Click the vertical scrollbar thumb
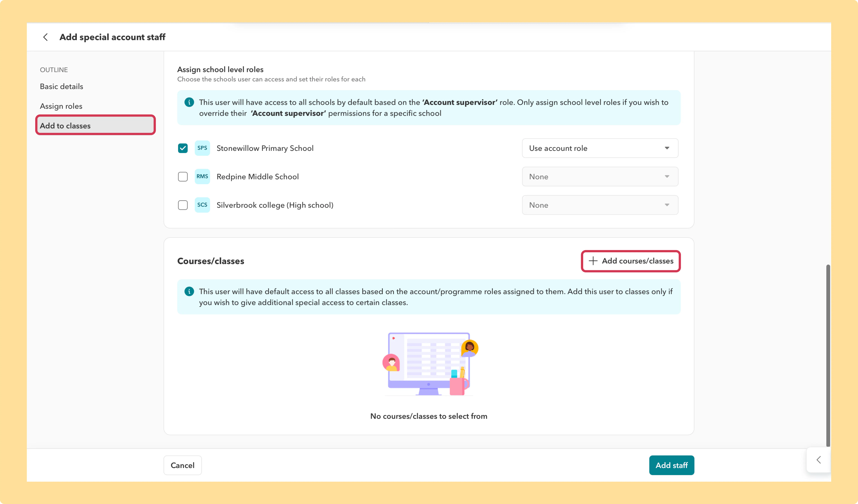This screenshot has height=504, width=858. 828,356
